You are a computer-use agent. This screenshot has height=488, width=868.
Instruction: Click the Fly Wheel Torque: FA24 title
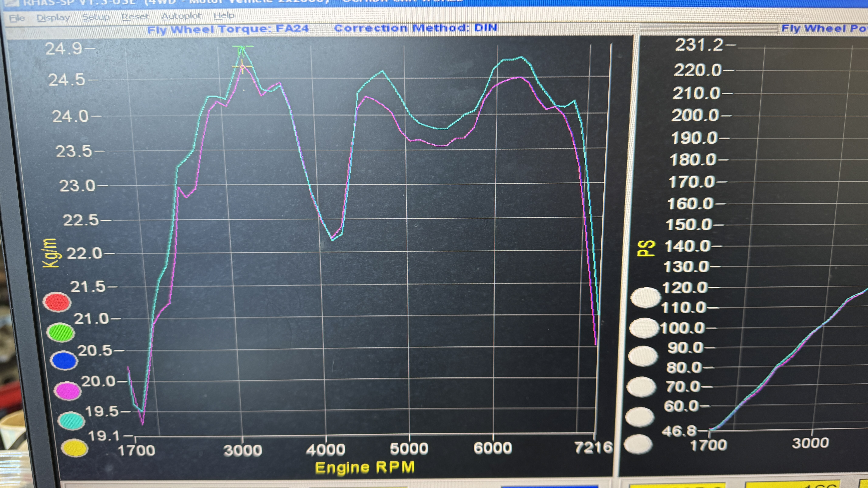[x=228, y=29]
